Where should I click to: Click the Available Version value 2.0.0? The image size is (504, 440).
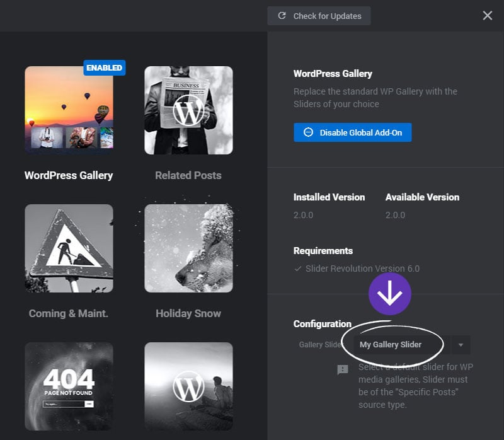pos(396,215)
